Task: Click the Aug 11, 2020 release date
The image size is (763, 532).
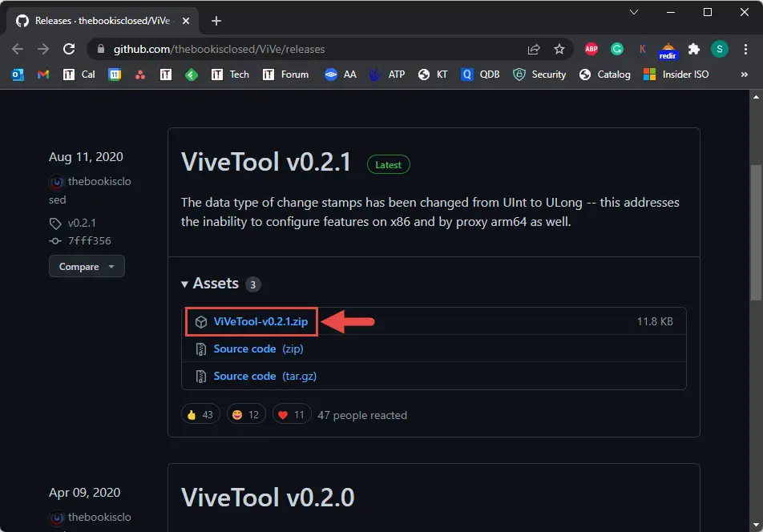Action: 86,156
